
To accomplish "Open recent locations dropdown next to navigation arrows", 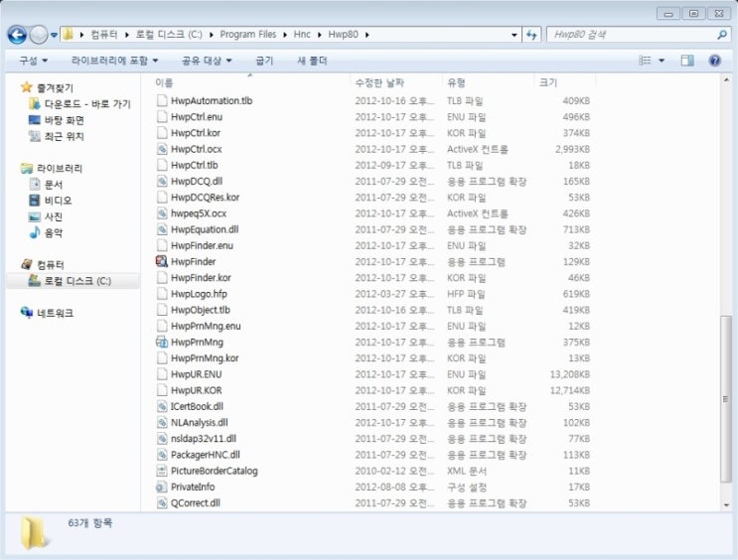I will click(54, 35).
